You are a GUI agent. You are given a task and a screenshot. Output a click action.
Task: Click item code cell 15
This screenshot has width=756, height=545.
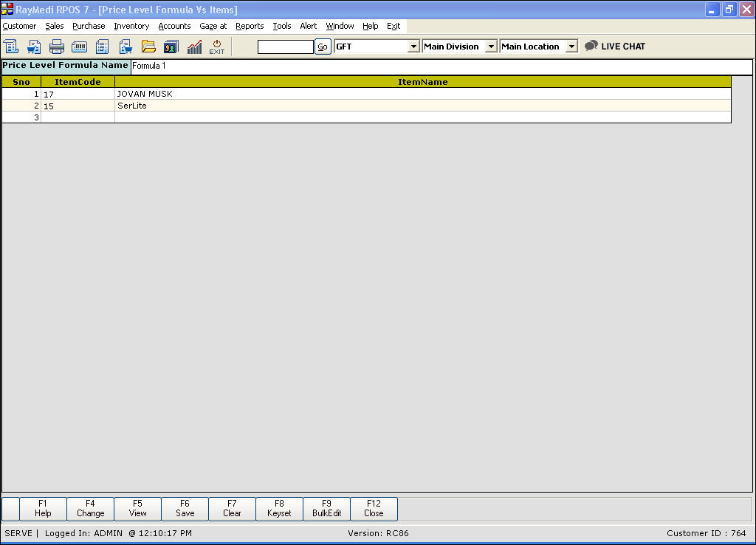pos(78,106)
